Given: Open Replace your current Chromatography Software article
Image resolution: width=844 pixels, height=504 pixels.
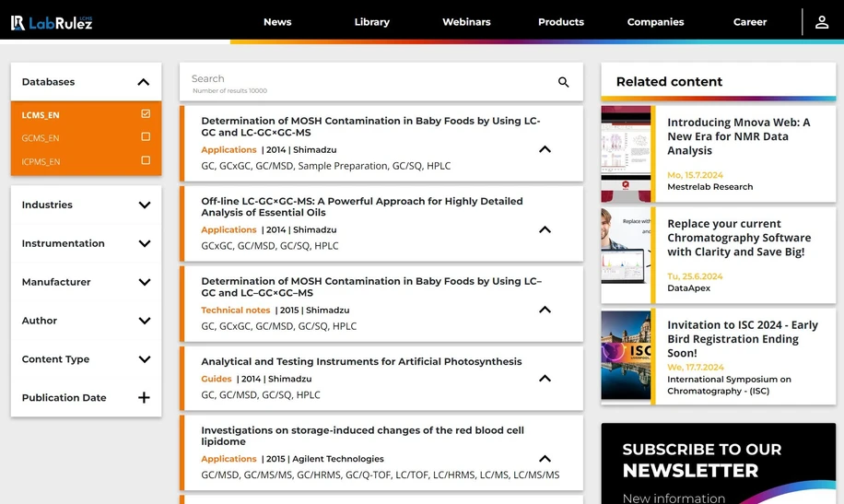Looking at the screenshot, I should click(739, 238).
